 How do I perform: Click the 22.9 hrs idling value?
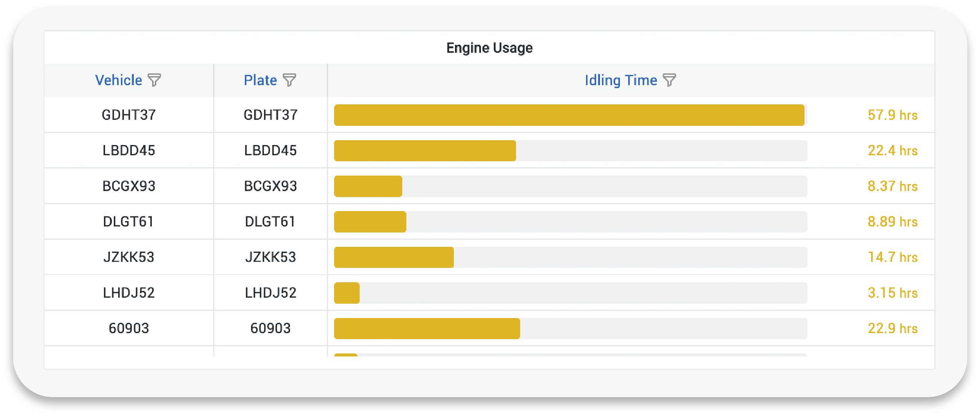pyautogui.click(x=893, y=328)
